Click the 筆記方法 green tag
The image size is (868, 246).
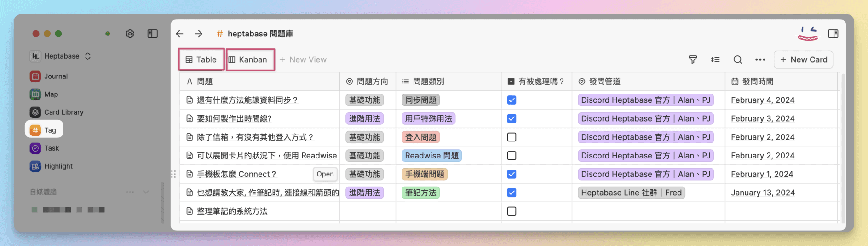coord(420,193)
